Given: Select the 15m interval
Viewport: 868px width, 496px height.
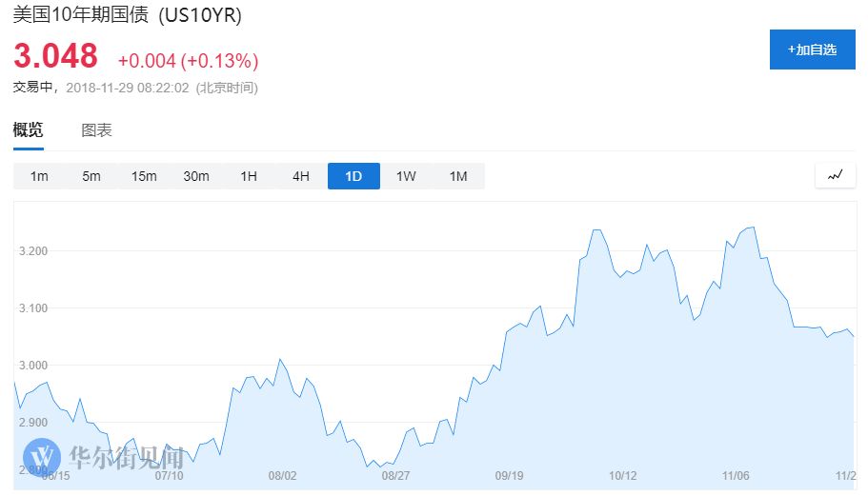Looking at the screenshot, I should tap(144, 176).
